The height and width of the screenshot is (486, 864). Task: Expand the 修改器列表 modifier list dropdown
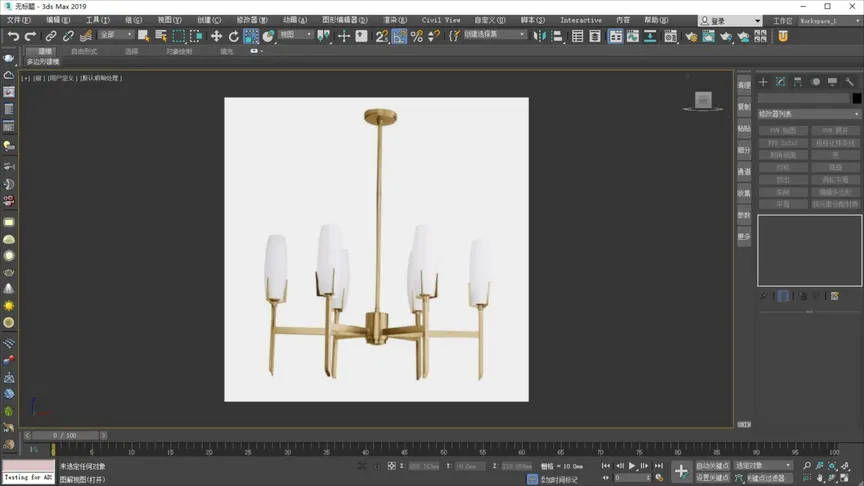point(809,114)
